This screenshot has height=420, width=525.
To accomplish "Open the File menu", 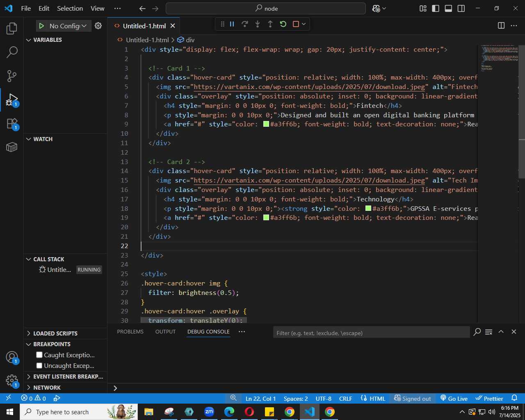I will (26, 8).
